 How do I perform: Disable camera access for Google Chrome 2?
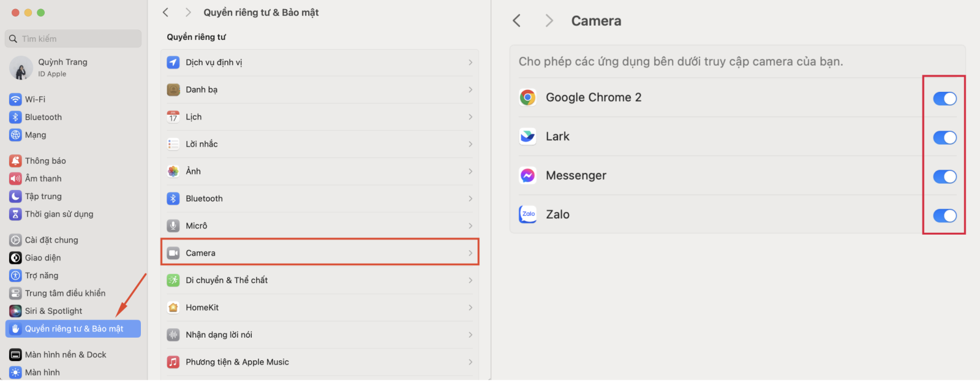click(944, 99)
